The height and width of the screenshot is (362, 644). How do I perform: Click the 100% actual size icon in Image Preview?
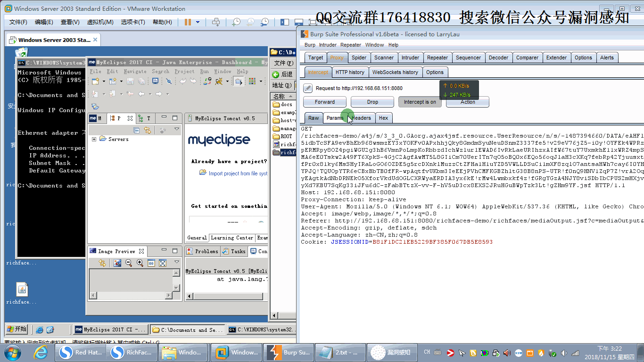pyautogui.click(x=151, y=263)
